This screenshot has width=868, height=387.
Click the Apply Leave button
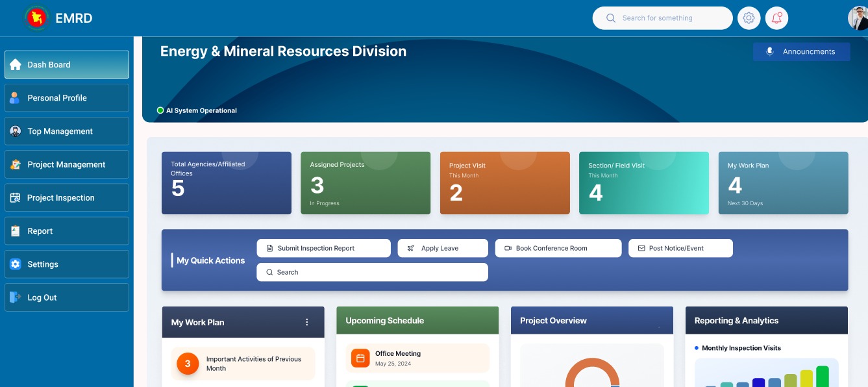[443, 248]
